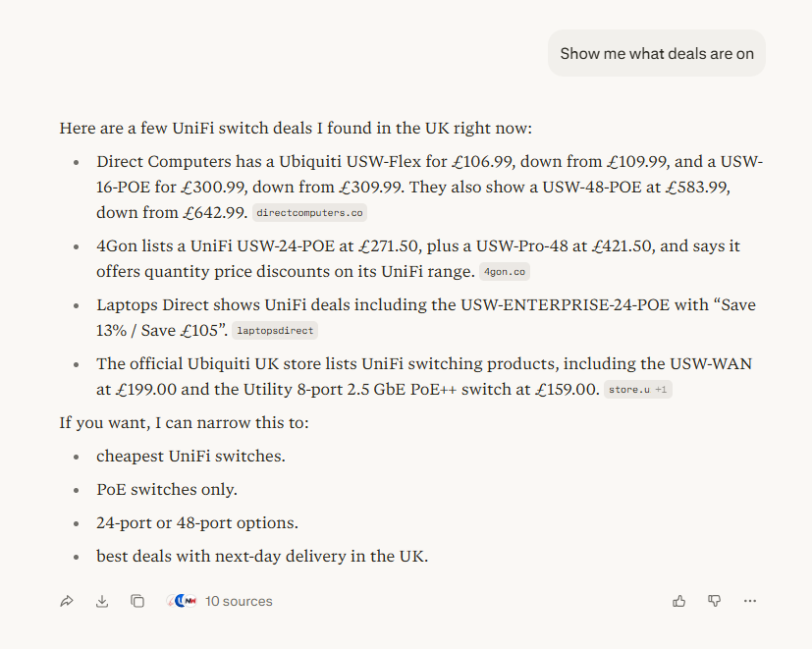The height and width of the screenshot is (649, 812).
Task: Click the share response arrow icon
Action: (x=67, y=601)
